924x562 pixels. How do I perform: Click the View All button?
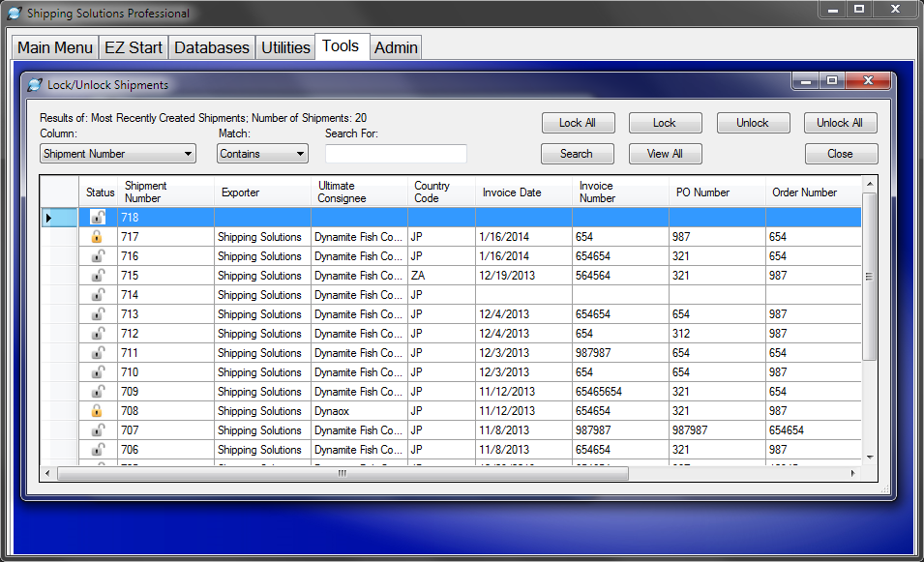[665, 154]
